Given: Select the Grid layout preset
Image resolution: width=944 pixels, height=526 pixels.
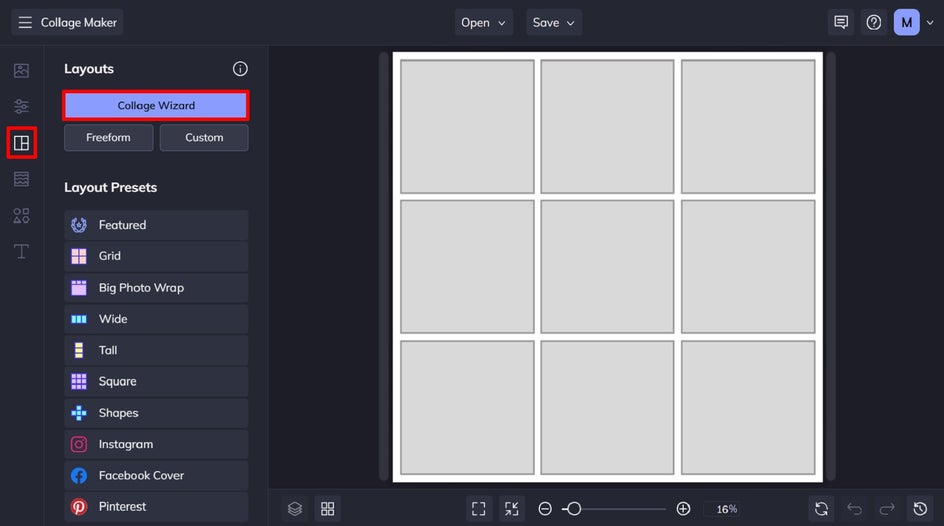Looking at the screenshot, I should click(x=156, y=256).
